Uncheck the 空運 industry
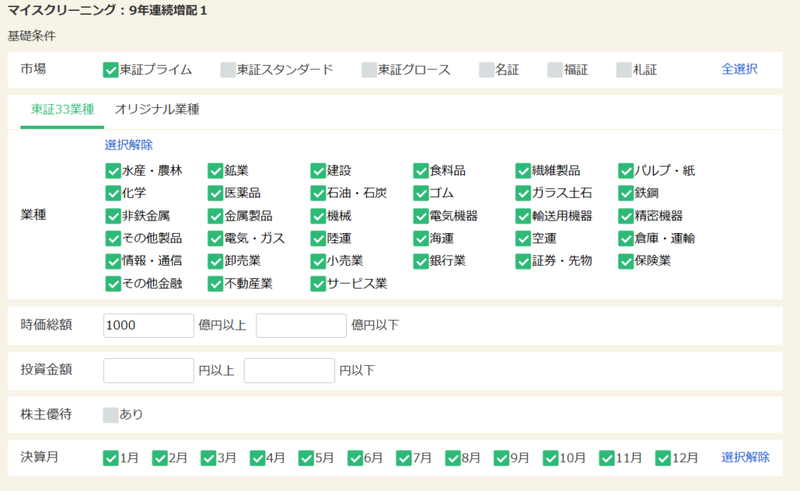Image resolution: width=800 pixels, height=491 pixels. (523, 238)
